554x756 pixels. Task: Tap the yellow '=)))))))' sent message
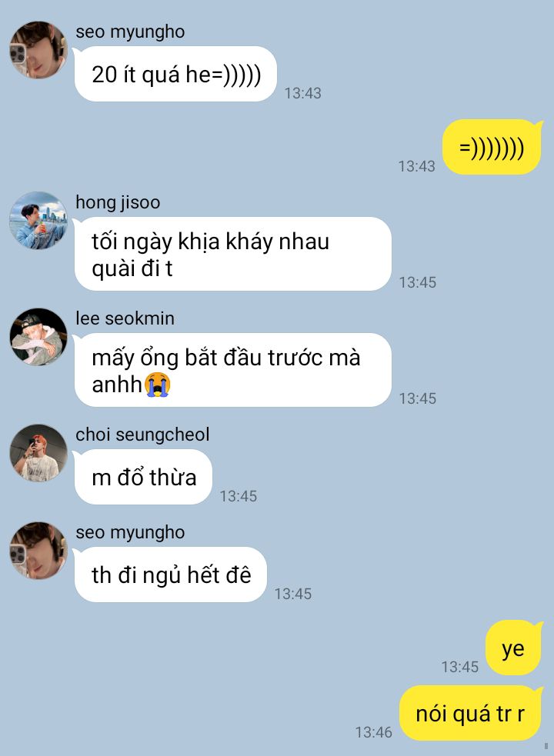[492, 147]
